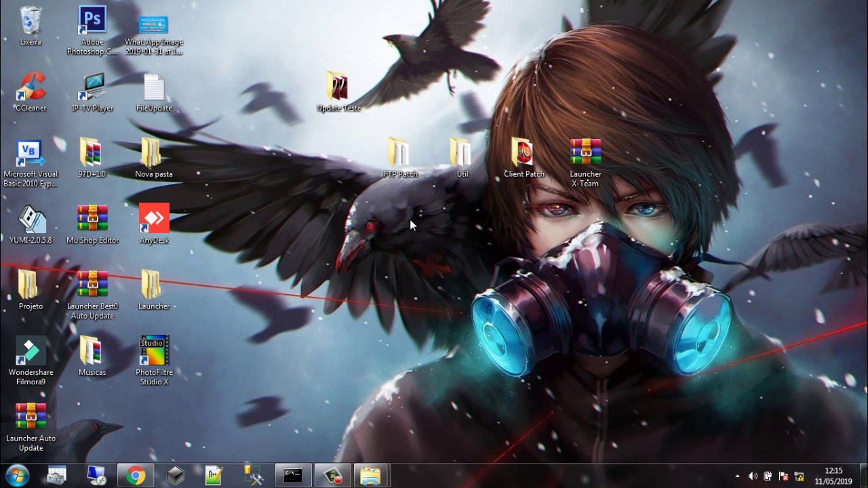Select Launcher Auto Update archive
868x488 pixels.
coord(31,428)
